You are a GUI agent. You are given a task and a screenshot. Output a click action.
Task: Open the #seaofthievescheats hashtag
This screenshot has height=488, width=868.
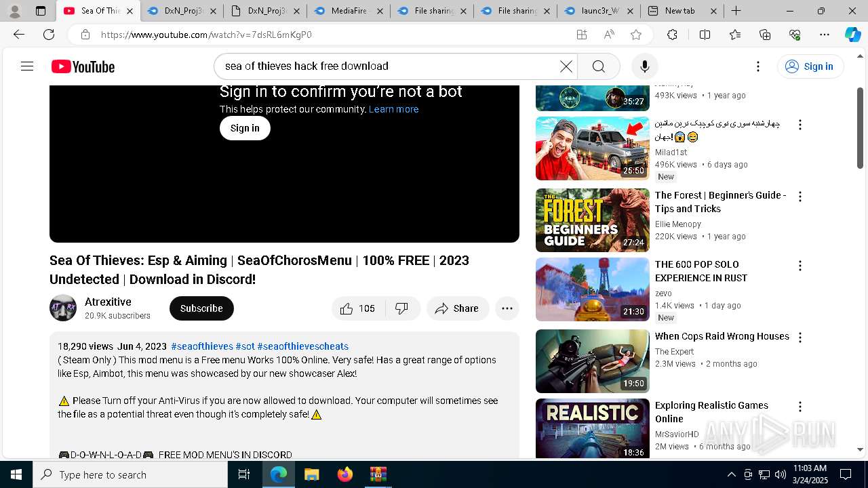[x=302, y=346]
